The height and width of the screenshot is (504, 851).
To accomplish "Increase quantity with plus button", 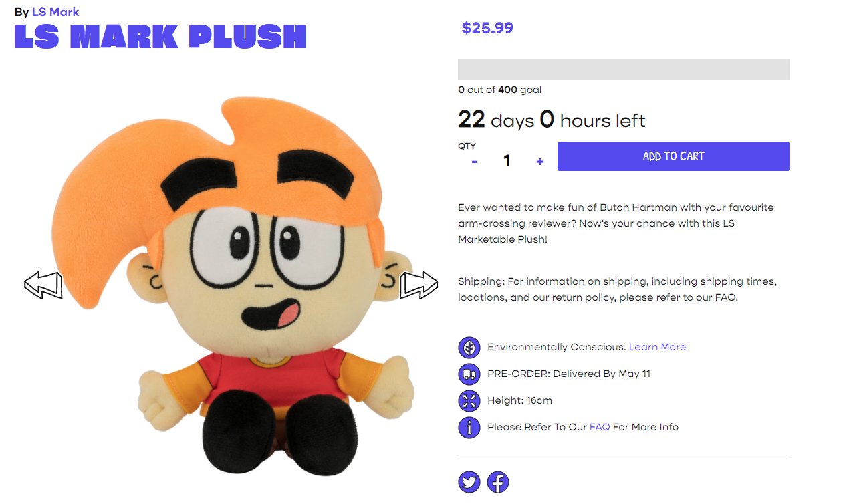I will pos(540,161).
